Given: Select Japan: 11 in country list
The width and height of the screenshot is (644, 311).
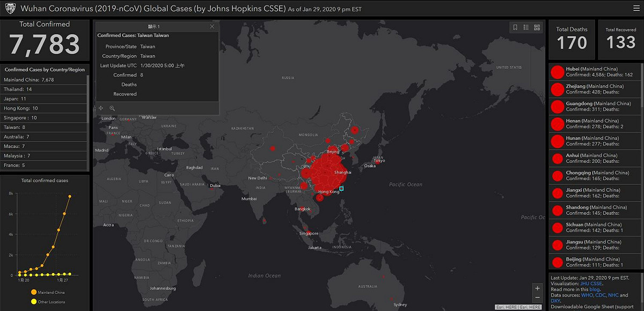Looking at the screenshot, I should (x=44, y=99).
